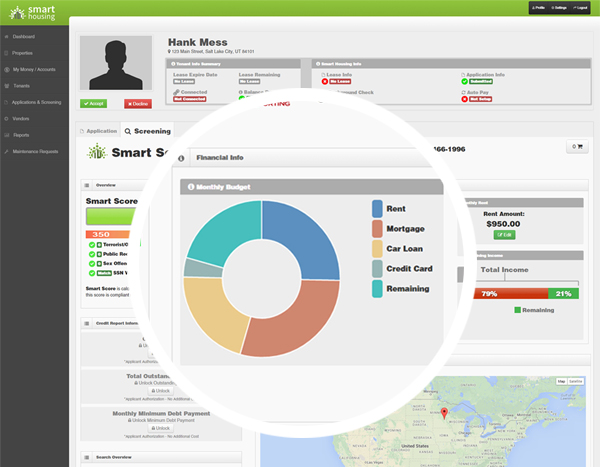
Task: Open Maintenance Requests in sidebar
Action: (x=35, y=152)
